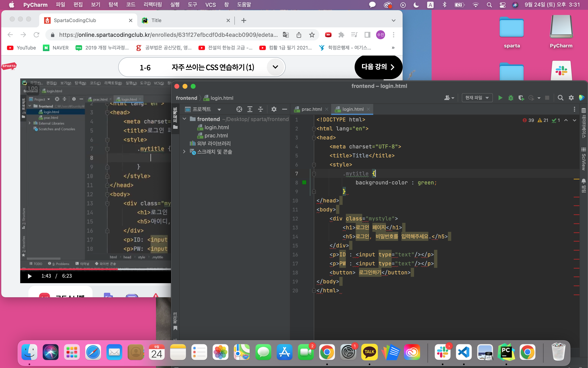Bookmark this page with the star icon
Viewport: 588px width, 368px height.
coord(312,35)
